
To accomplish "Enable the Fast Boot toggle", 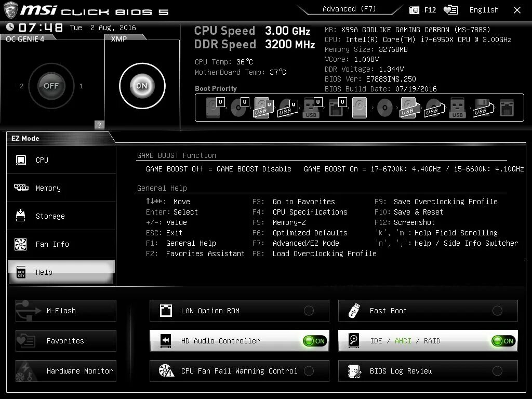I will tap(497, 311).
